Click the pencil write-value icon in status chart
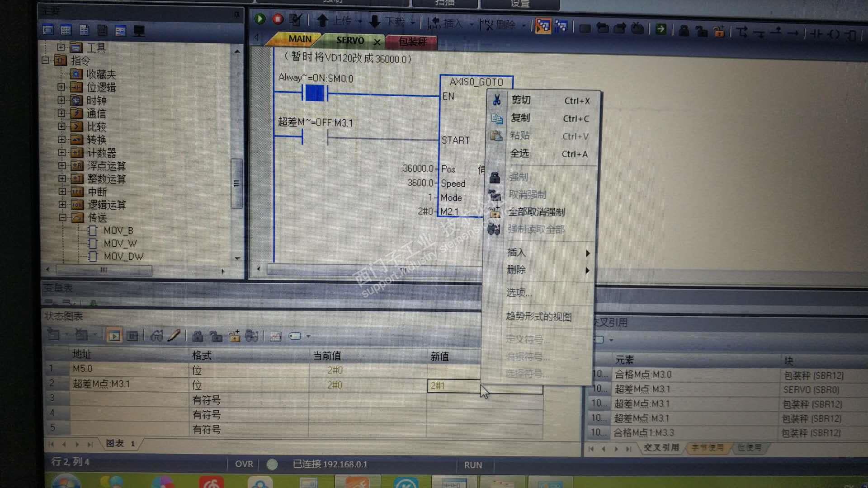Viewport: 868px width, 488px height. (174, 336)
